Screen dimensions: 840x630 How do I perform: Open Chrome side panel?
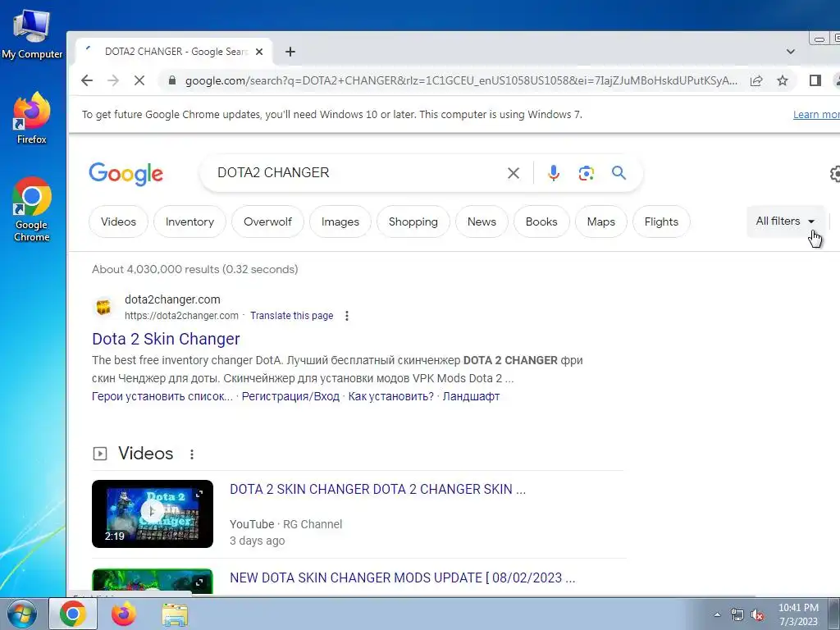pos(815,80)
